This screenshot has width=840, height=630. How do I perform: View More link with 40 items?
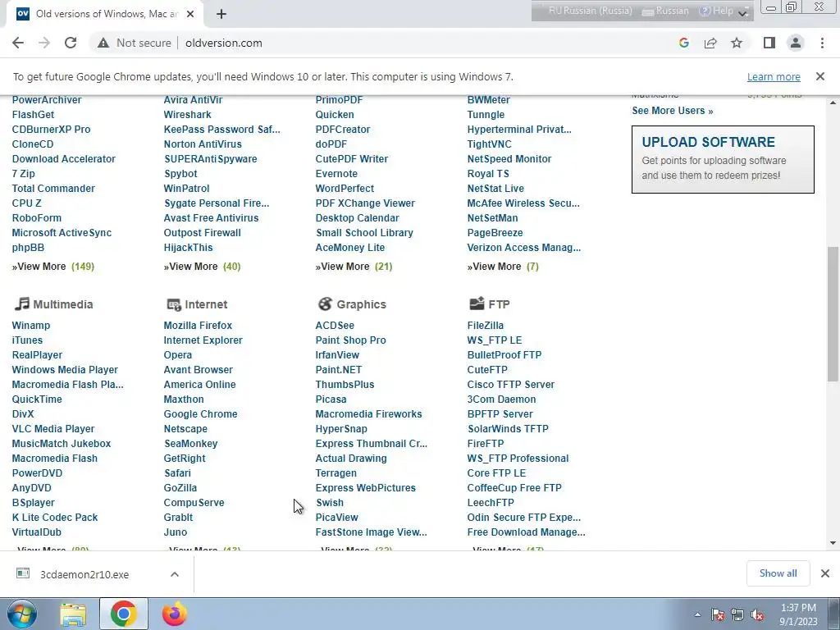point(202,267)
